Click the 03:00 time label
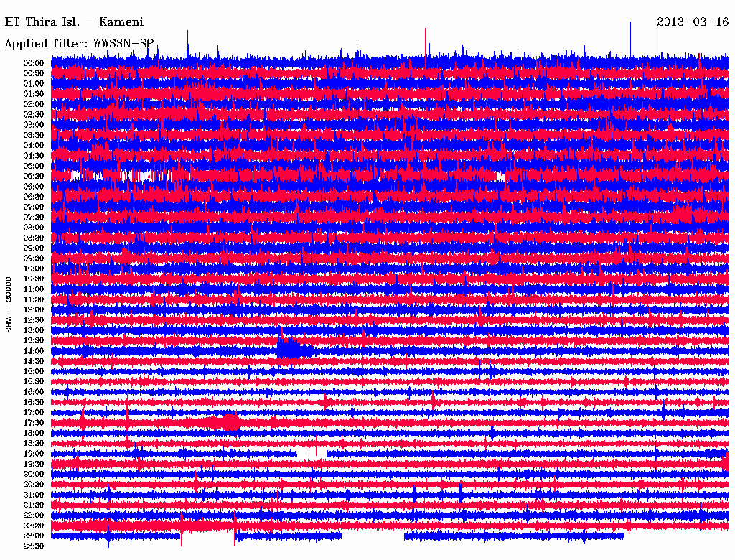This screenshot has height=560, width=735. [34, 125]
